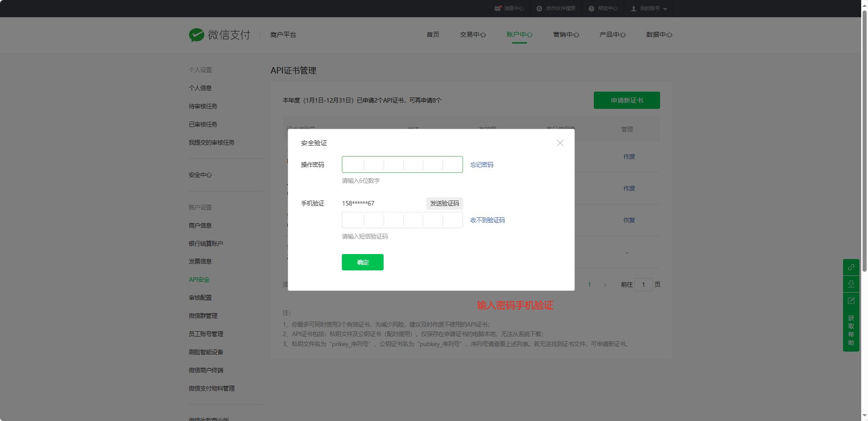Viewport: 868px width, 421px height.
Task: Focus the 操作密码 input field
Action: [x=402, y=165]
